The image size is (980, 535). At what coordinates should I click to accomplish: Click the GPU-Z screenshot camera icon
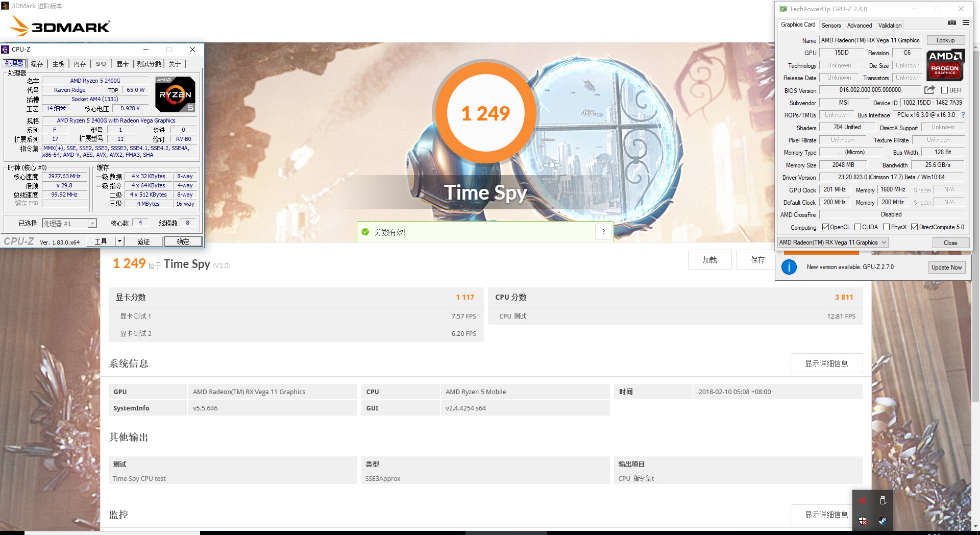point(951,23)
